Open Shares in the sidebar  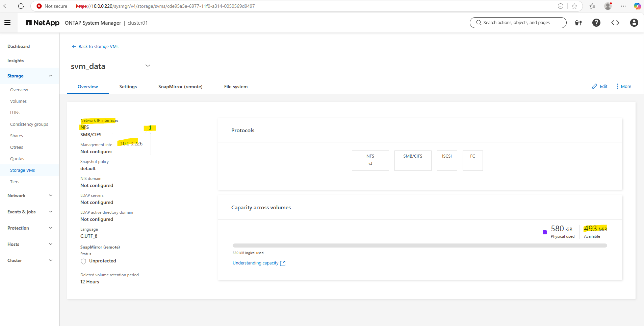coord(17,136)
